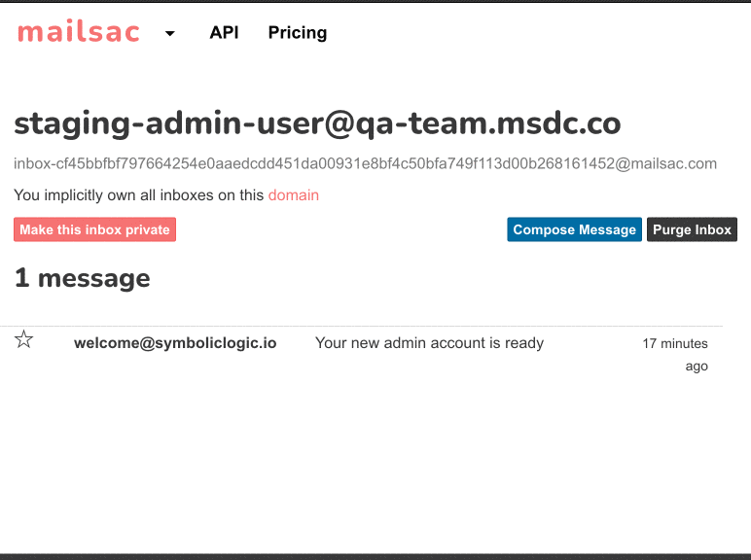This screenshot has height=560, width=751.
Task: Go to the Pricing page
Action: [298, 32]
